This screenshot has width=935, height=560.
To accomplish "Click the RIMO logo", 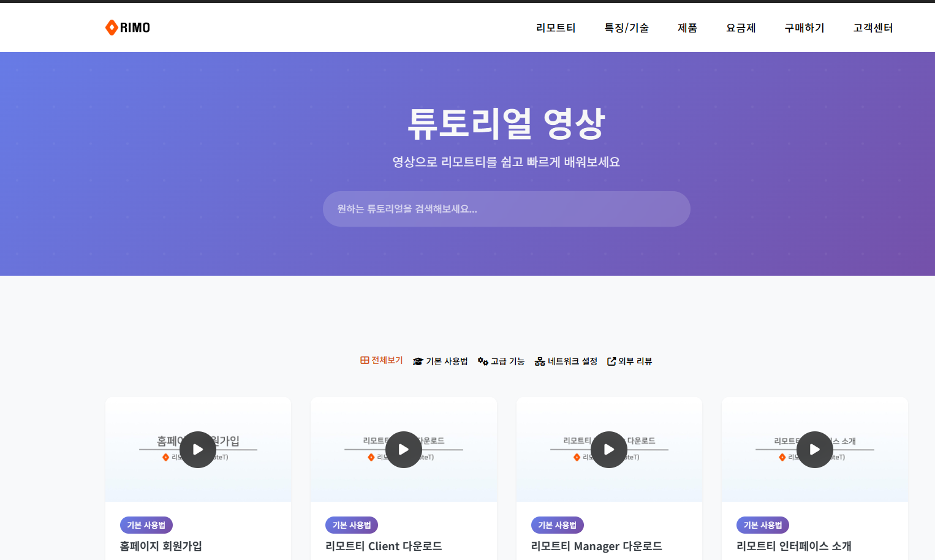I will click(x=127, y=28).
